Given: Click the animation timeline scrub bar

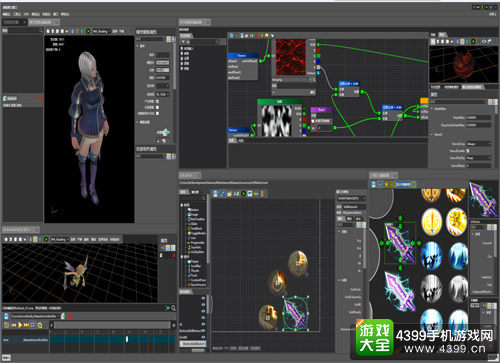Looking at the screenshot, I should [x=112, y=325].
